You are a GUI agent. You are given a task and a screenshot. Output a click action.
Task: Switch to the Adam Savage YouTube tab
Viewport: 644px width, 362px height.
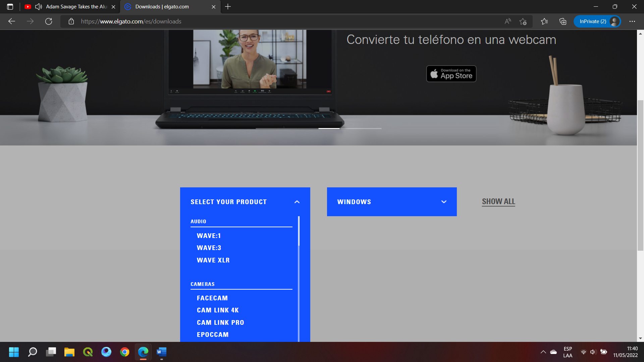76,7
